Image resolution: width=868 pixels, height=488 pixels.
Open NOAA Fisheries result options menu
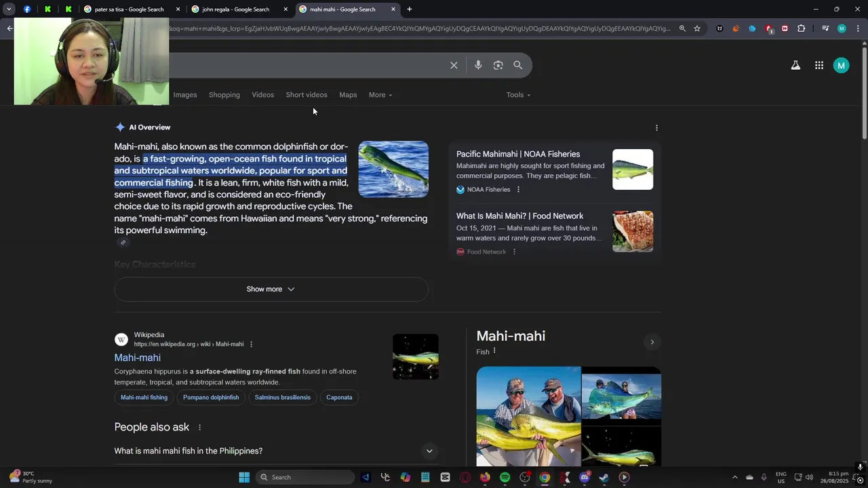518,190
